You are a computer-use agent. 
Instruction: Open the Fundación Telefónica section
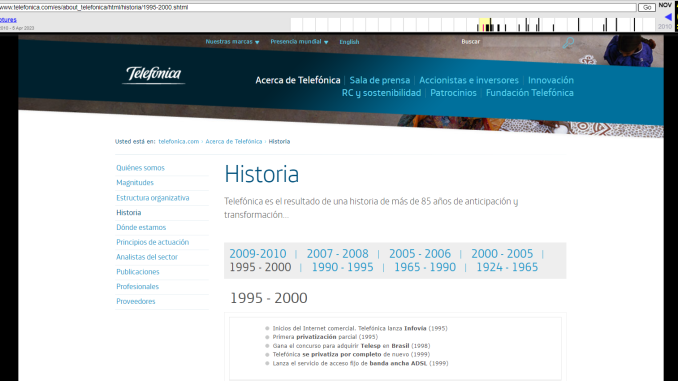[x=530, y=93]
